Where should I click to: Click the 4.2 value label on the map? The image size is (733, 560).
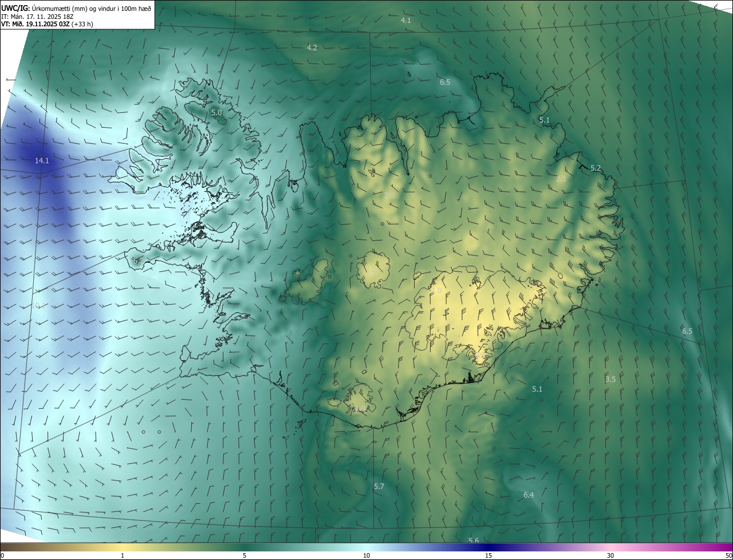click(x=312, y=48)
